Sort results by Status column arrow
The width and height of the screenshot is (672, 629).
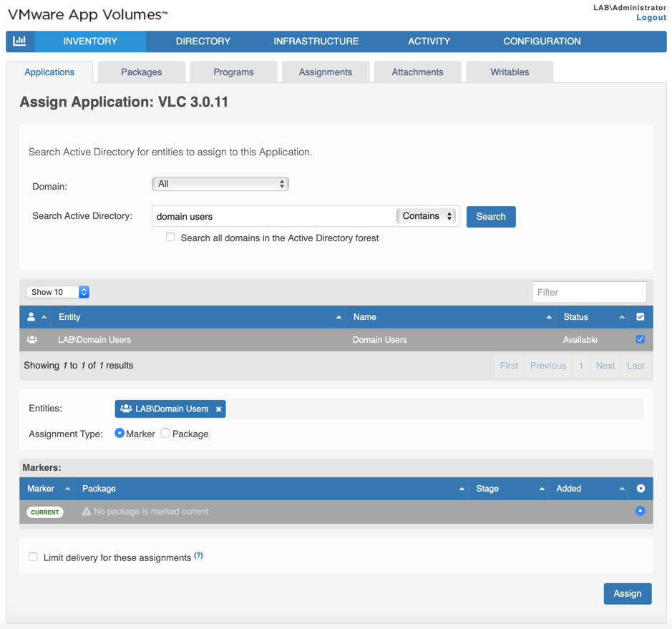click(x=621, y=317)
